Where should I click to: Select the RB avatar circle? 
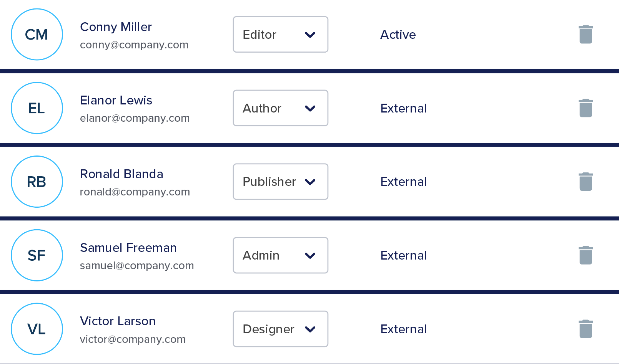coord(37,182)
